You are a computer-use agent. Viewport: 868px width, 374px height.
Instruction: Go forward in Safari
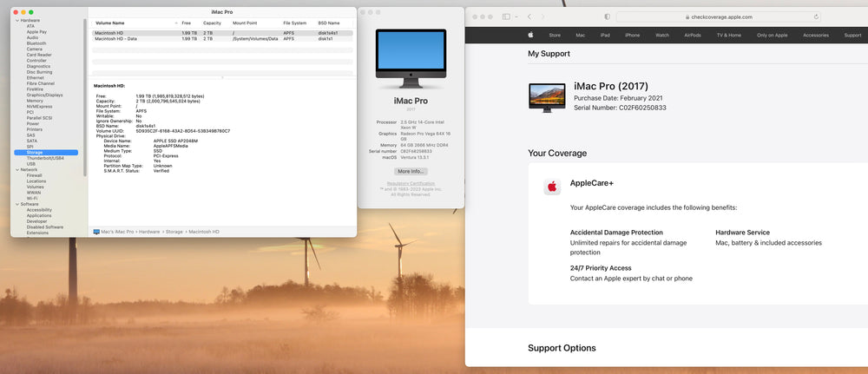[542, 17]
